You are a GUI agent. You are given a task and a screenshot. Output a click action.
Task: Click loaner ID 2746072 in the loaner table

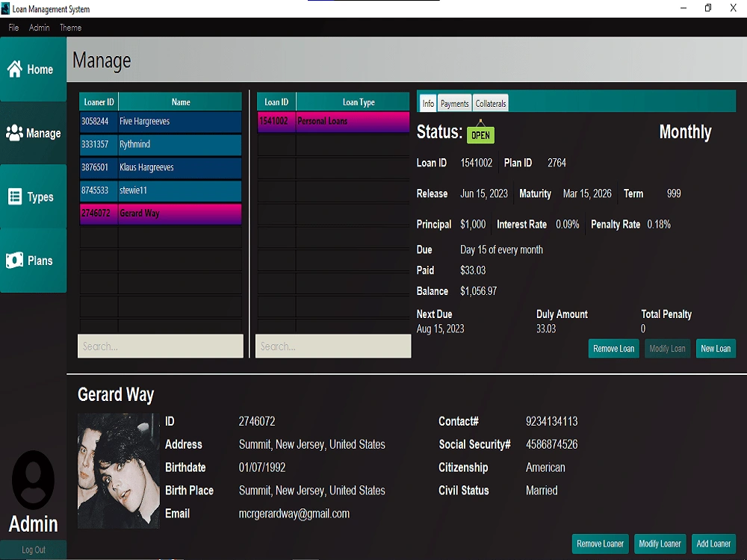coord(99,214)
